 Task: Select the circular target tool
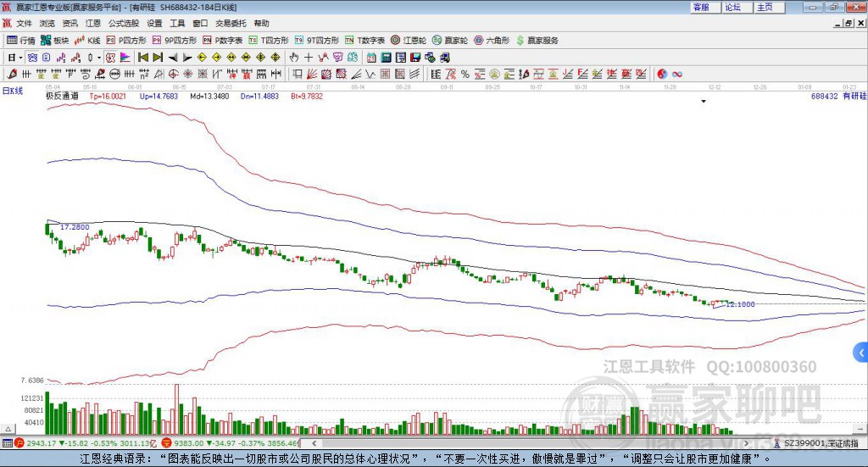(x=173, y=74)
